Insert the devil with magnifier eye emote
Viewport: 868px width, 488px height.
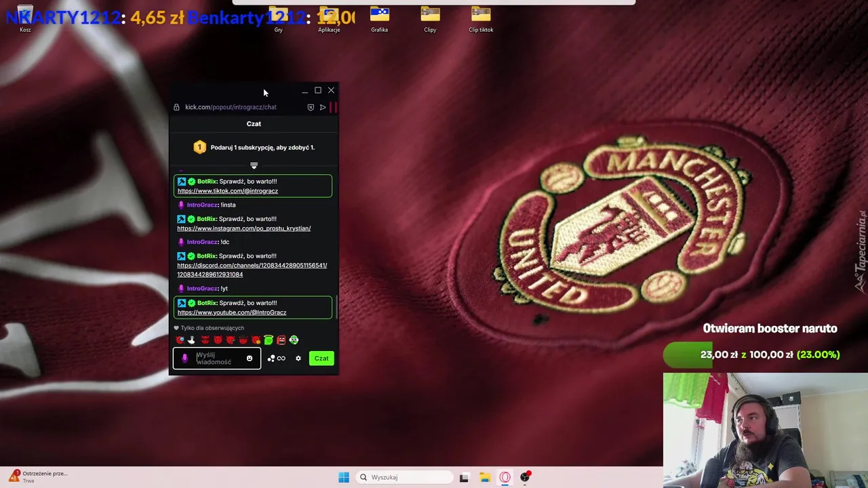point(180,340)
